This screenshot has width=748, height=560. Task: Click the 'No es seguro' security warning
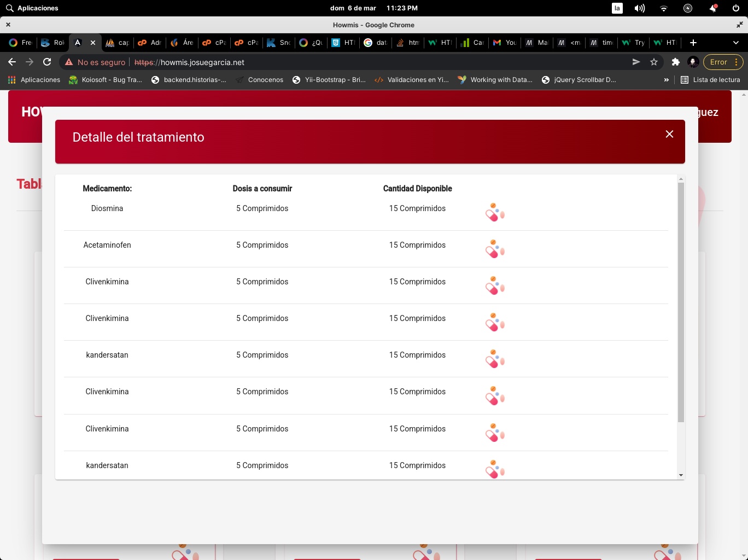click(x=96, y=62)
